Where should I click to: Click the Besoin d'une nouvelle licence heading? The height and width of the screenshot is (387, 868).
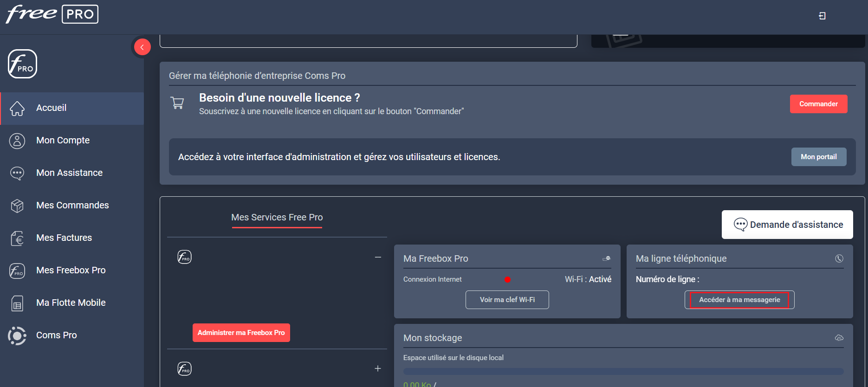point(279,98)
